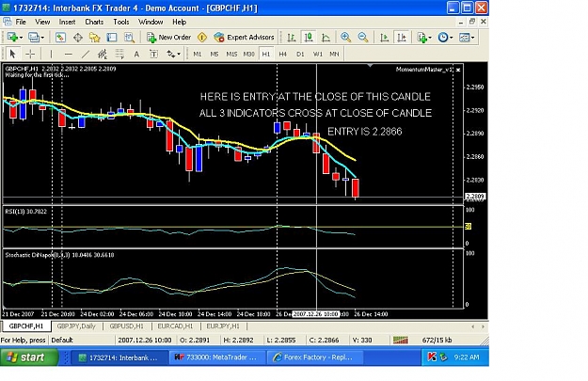Switch to candlestick chart display
Image resolution: width=588 pixels, height=381 pixels.
click(309, 37)
